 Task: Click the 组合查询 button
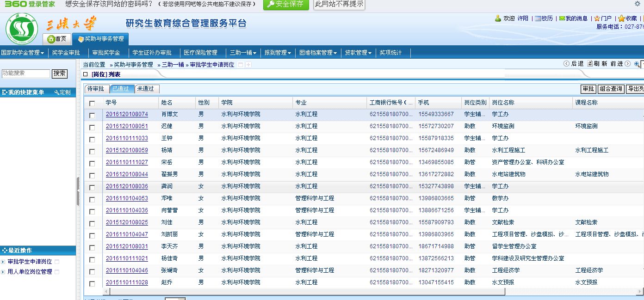[x=610, y=89]
